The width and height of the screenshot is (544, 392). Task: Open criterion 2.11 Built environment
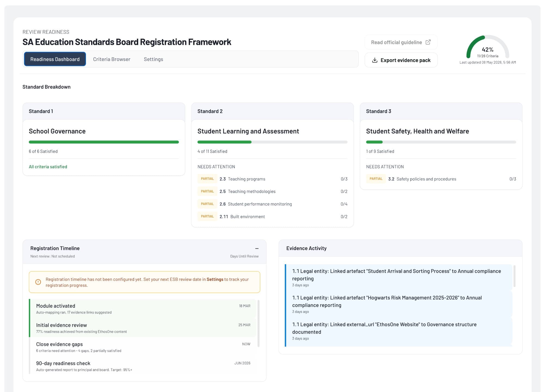(x=272, y=216)
